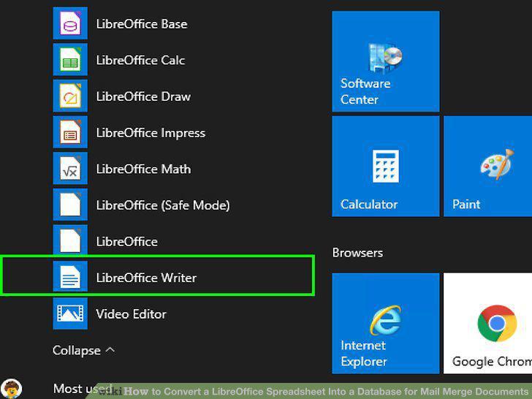Image resolution: width=532 pixels, height=399 pixels.
Task: Collapse the expanded app list
Action: coord(83,350)
